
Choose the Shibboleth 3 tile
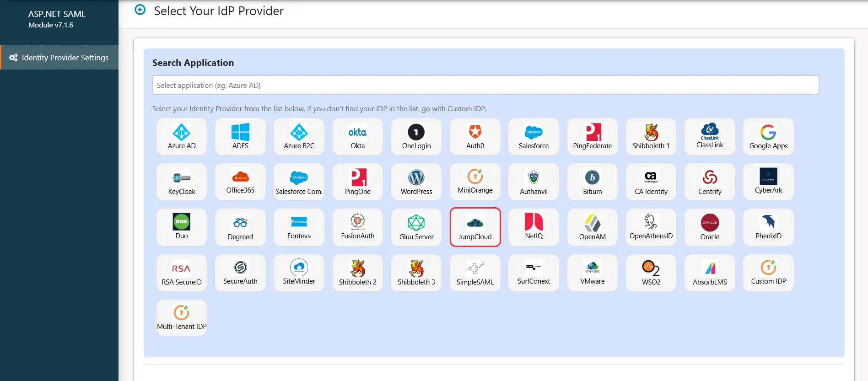tap(416, 273)
